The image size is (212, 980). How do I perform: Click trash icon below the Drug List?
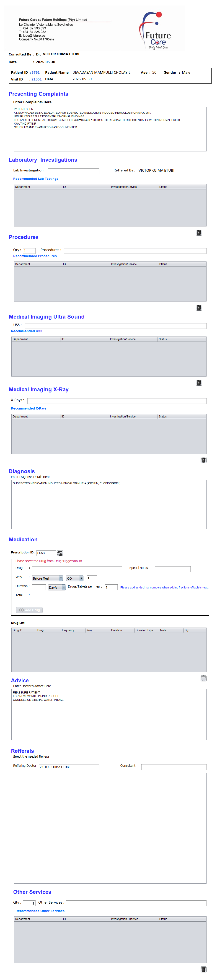(203, 678)
